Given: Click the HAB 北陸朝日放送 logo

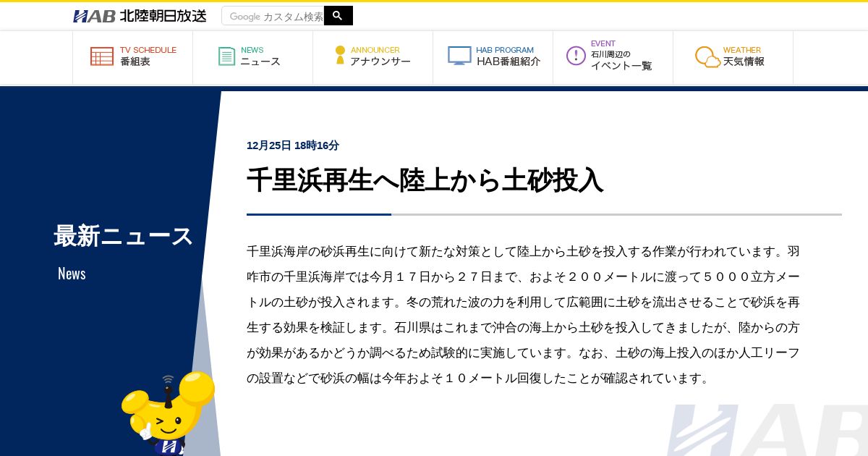Looking at the screenshot, I should [x=140, y=16].
